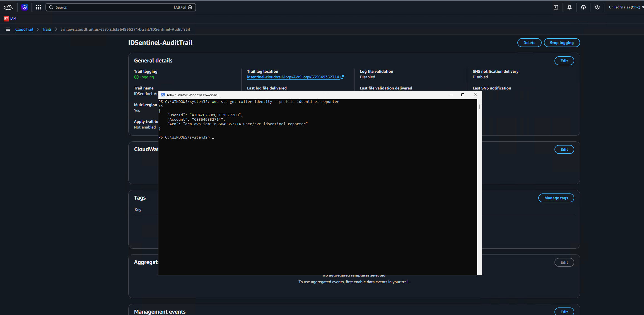Click the Amazon Q assistant icon

click(x=25, y=7)
